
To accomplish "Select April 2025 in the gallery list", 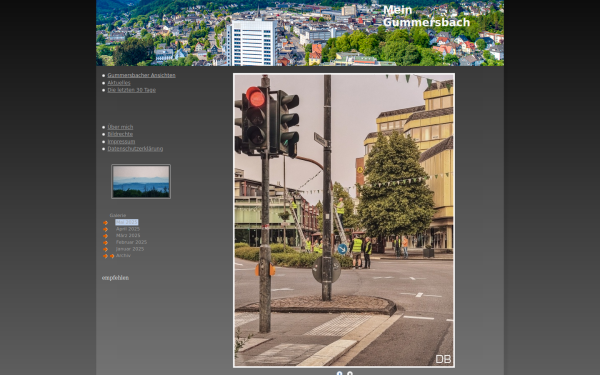I will click(x=128, y=229).
